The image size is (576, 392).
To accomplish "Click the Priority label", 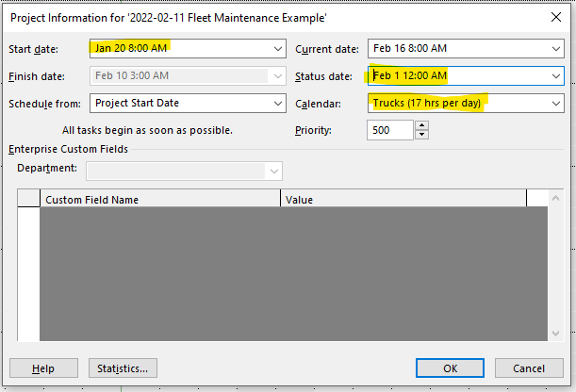I will (313, 130).
